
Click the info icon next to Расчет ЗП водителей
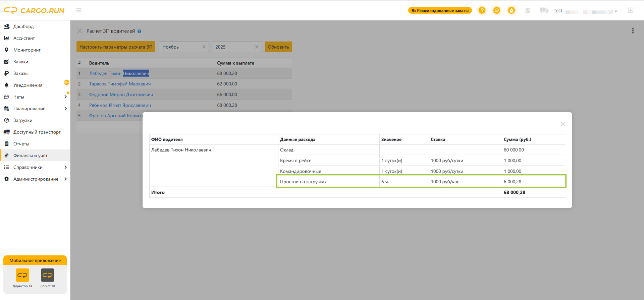(139, 31)
